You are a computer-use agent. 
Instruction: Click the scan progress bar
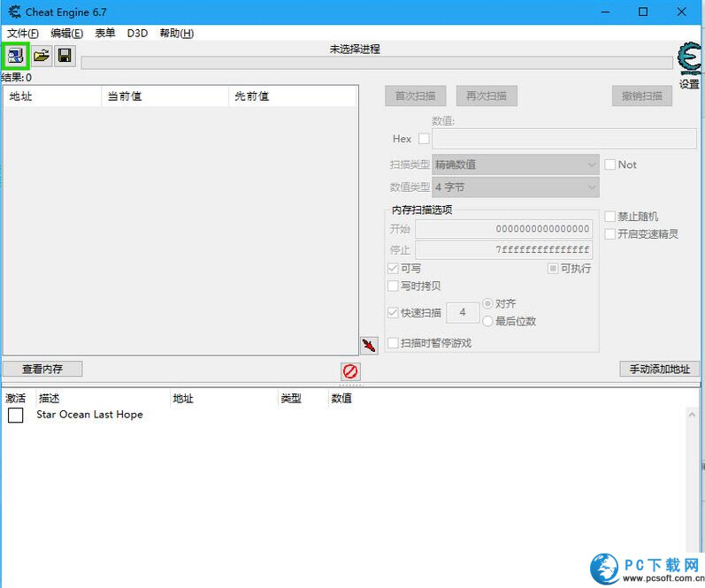[x=377, y=63]
